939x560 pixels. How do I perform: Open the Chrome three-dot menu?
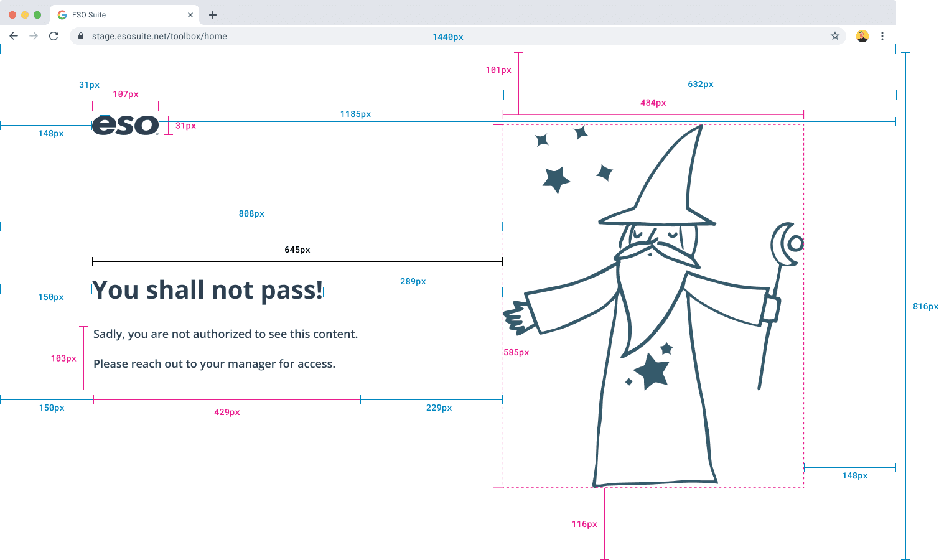click(x=882, y=36)
